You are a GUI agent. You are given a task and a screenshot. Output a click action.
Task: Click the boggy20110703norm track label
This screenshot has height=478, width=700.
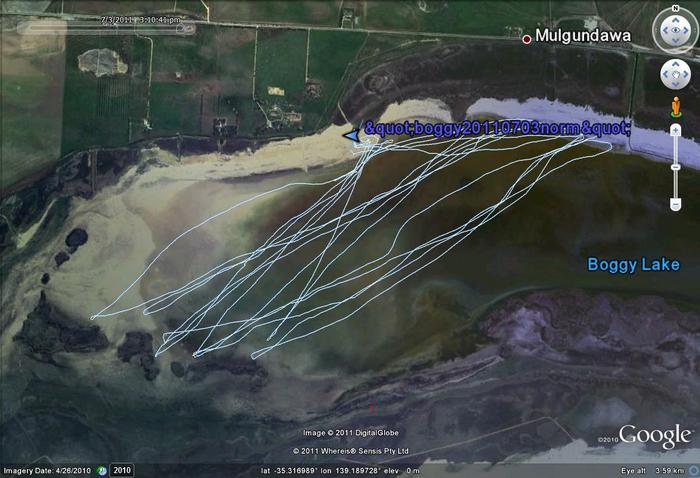click(x=497, y=129)
